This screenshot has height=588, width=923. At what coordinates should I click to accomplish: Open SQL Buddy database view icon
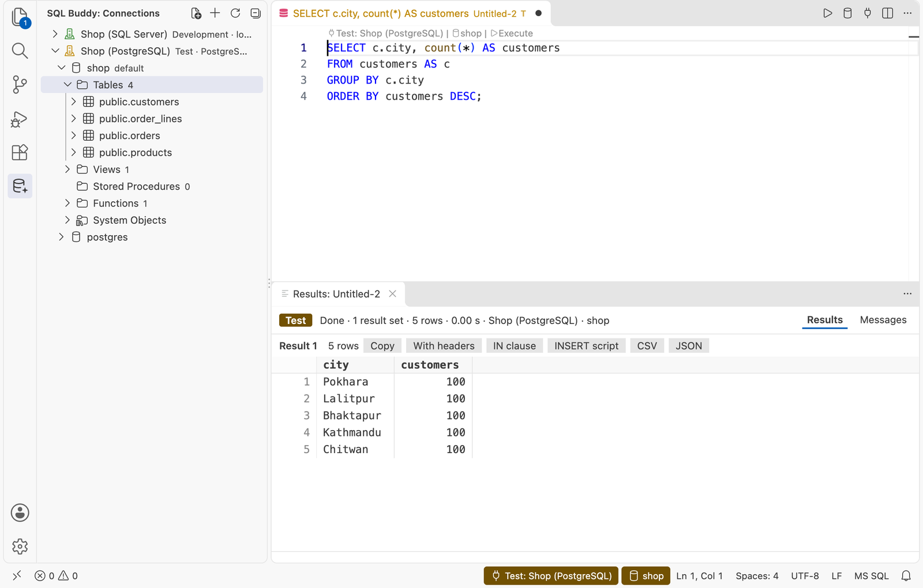point(20,186)
